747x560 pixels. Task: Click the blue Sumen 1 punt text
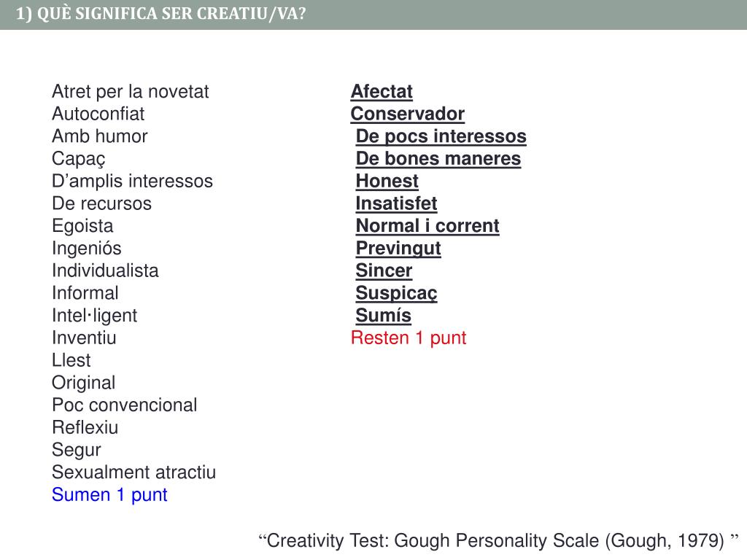[x=109, y=495]
